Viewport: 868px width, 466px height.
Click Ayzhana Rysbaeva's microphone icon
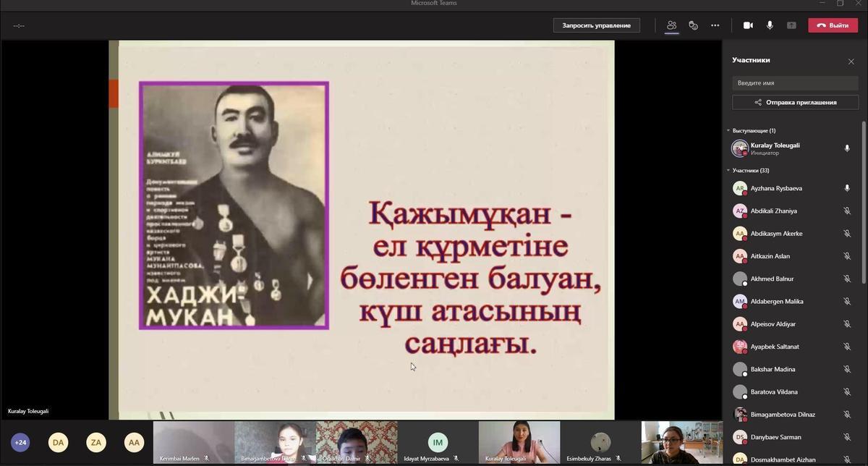pyautogui.click(x=846, y=188)
